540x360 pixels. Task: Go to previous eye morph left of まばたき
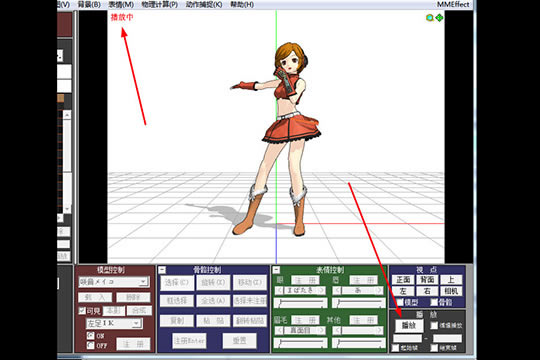(279, 290)
